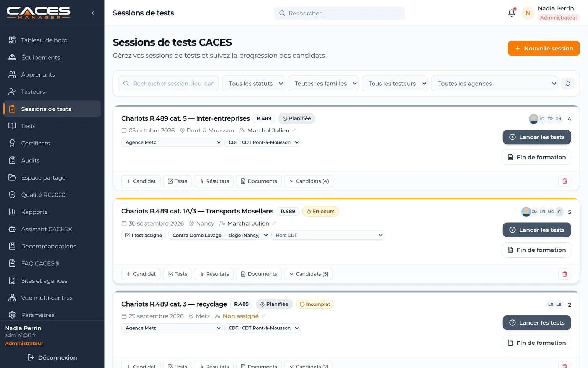Open Vue multi-centres

(52, 298)
